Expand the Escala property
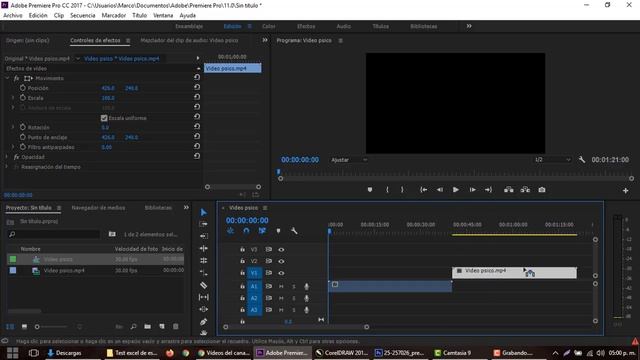640x360 pixels. tap(13, 98)
